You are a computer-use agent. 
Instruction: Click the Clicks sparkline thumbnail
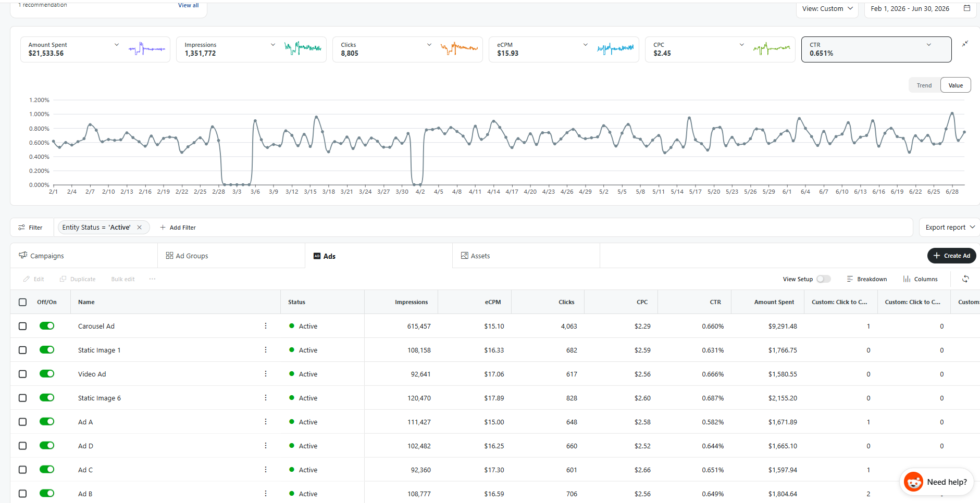tap(459, 49)
